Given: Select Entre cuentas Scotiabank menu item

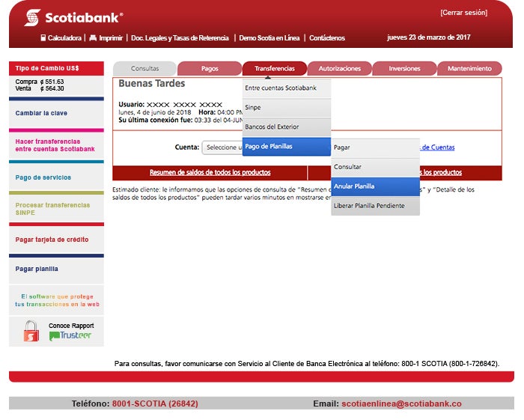Looking at the screenshot, I should (x=287, y=88).
